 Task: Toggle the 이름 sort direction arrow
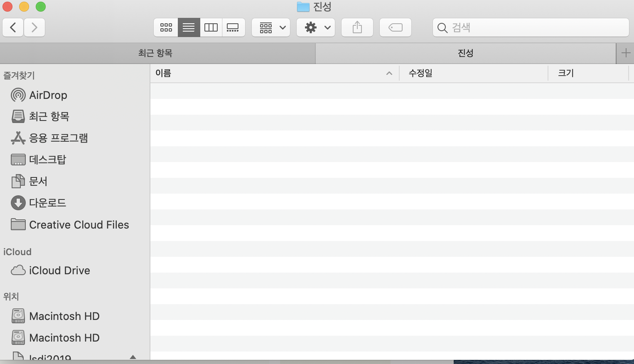point(389,74)
